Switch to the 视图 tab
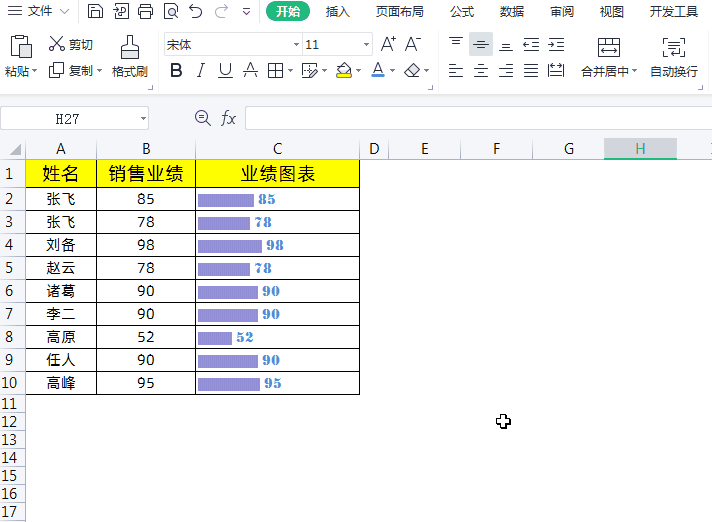Screen dimensions: 712x522 (x=612, y=11)
